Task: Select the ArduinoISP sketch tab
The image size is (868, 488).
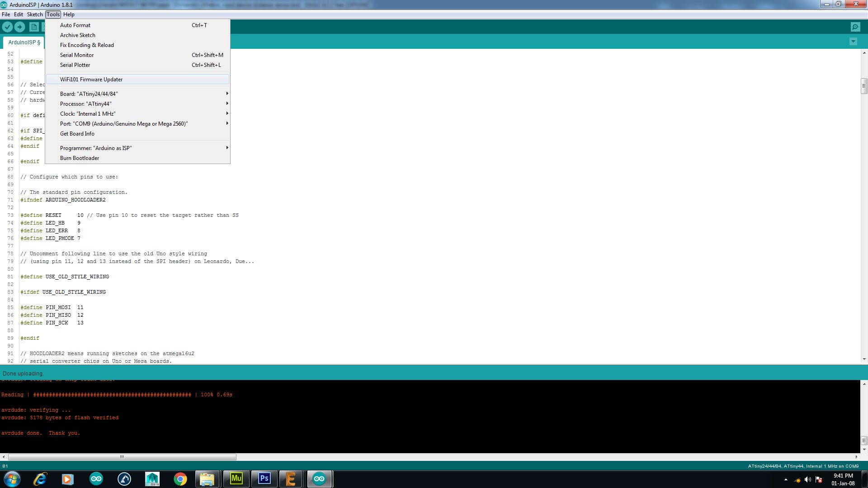Action: point(24,42)
